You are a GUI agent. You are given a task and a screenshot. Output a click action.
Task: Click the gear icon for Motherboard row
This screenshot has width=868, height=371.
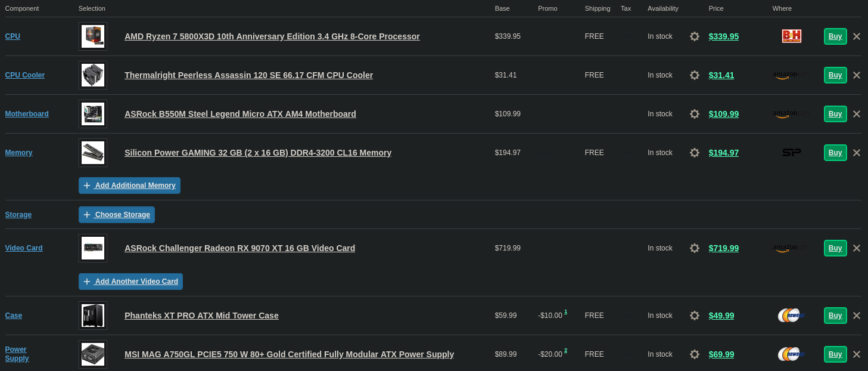[x=695, y=114]
